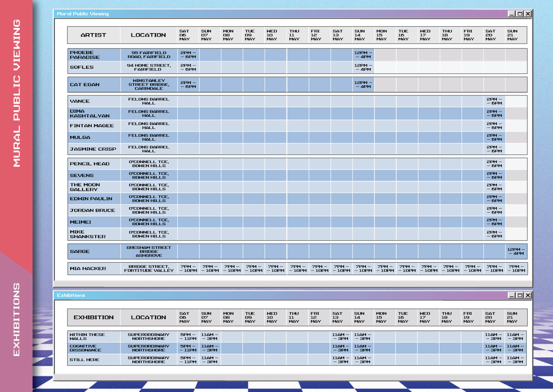
Task: Click 95 Fairfield Road, Fairfield location
Action: 149,55
